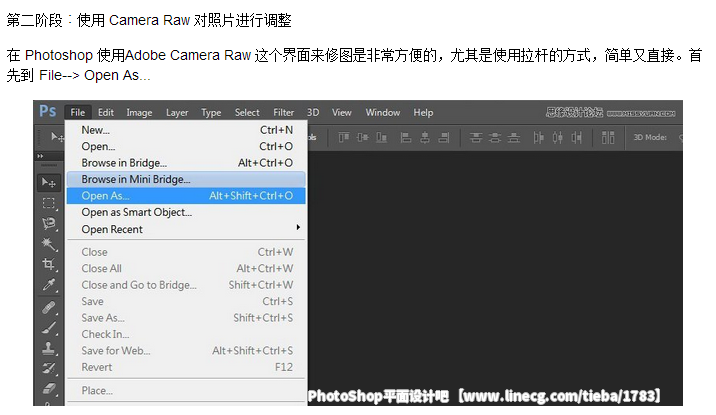
Task: Click the Place... menu item
Action: pos(186,391)
